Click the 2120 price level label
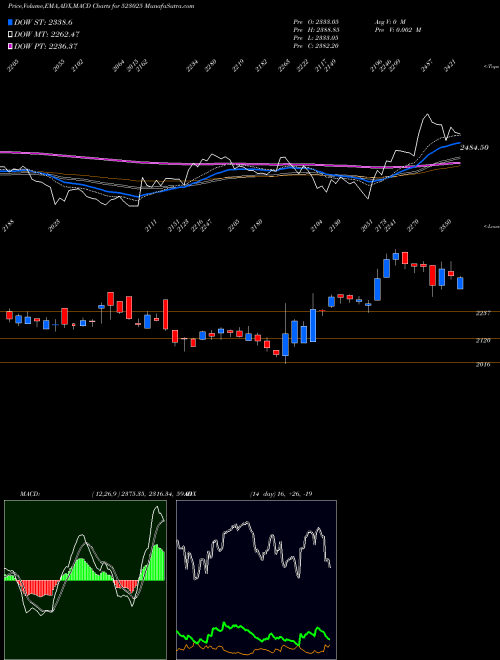500x660 pixels. [483, 340]
